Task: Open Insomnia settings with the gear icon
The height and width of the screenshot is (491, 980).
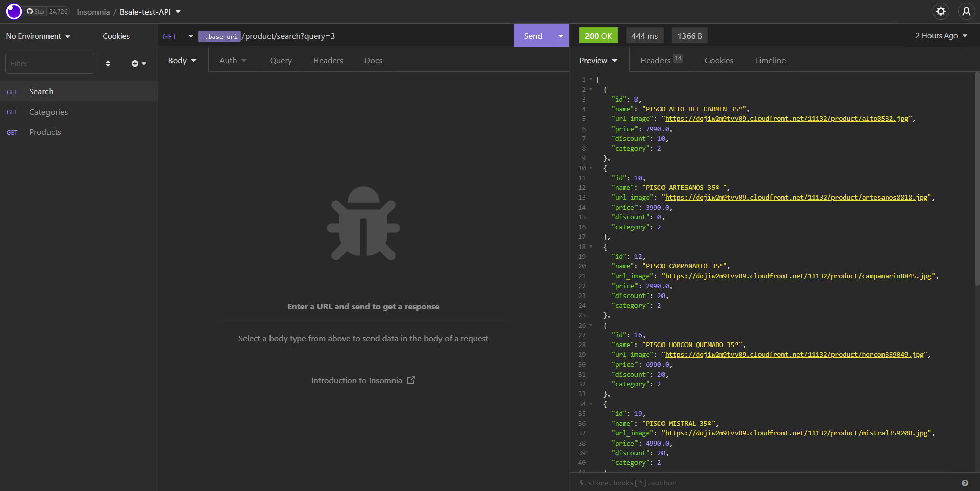Action: 941,11
